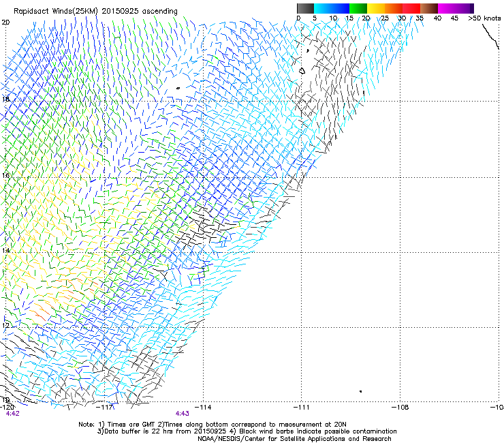Click the 'Data buffer is 22 hrs' note line
The image size is (504, 443).
click(x=247, y=431)
